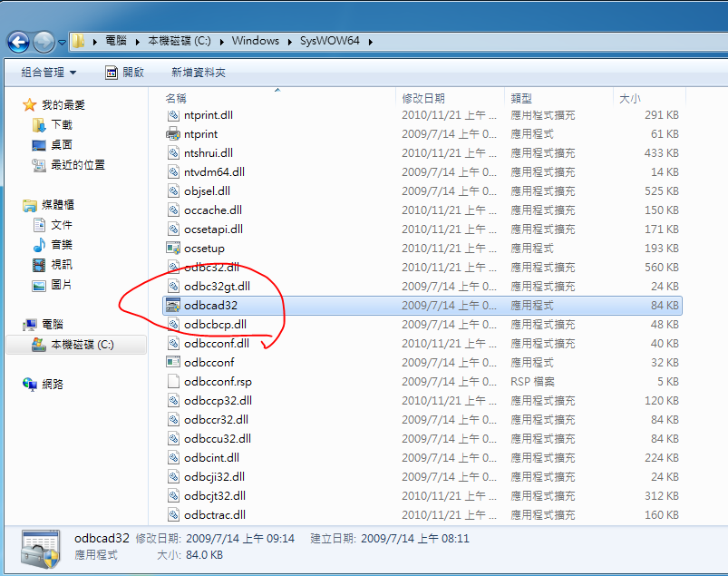Click SysWOW64 in the address bar
This screenshot has height=576, width=728.
point(330,41)
